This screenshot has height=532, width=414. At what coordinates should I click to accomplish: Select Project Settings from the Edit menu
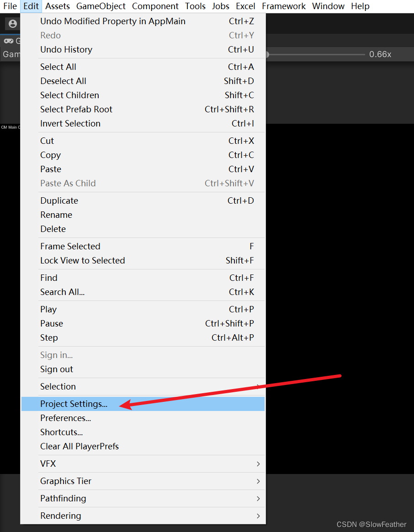point(74,404)
